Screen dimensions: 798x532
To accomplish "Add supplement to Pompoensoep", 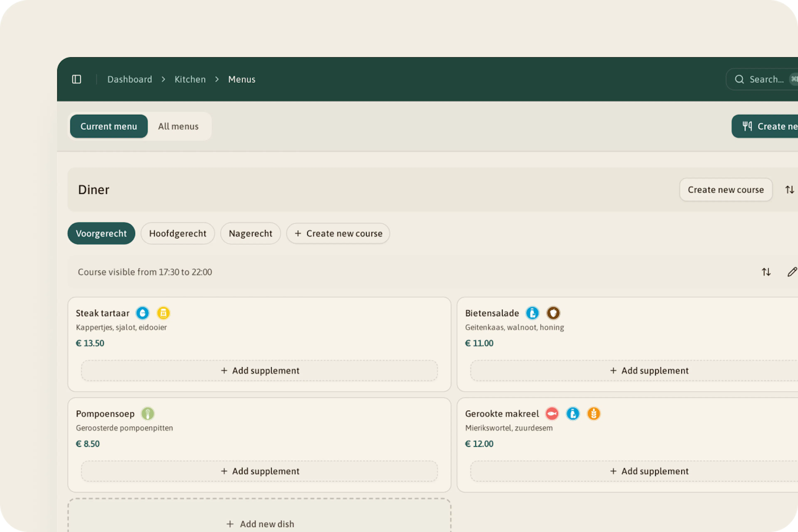I will pos(260,471).
